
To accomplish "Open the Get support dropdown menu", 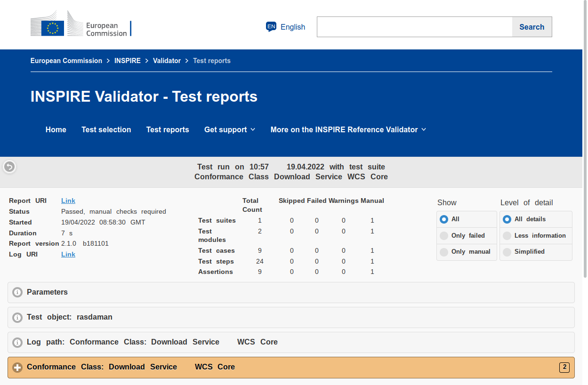I will pyautogui.click(x=230, y=129).
